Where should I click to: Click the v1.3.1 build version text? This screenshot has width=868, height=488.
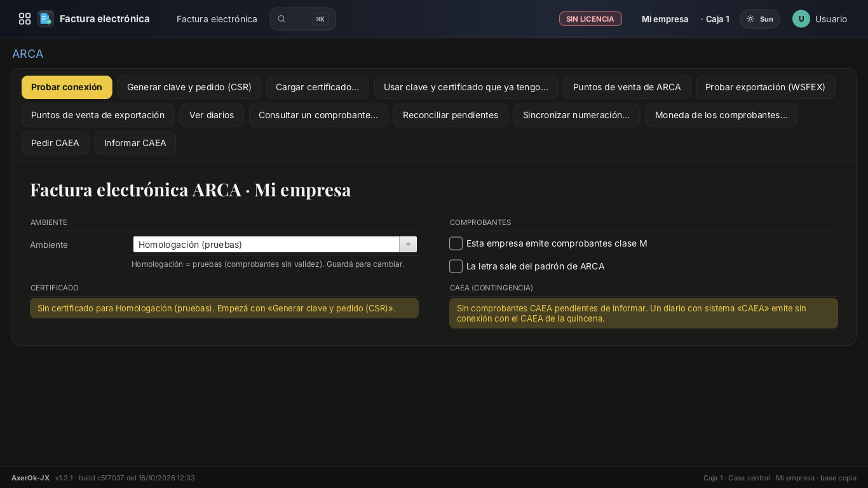coord(125,478)
